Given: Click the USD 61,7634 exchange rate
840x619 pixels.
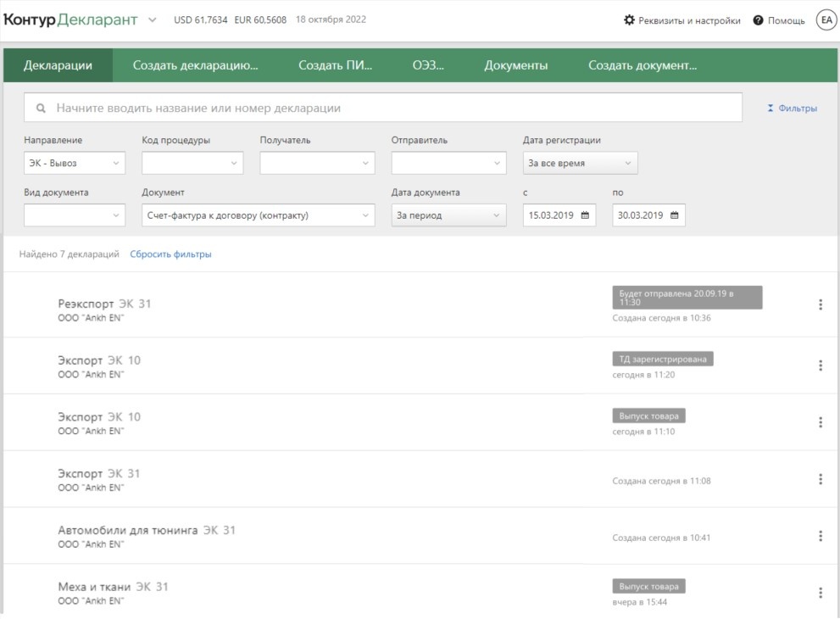Looking at the screenshot, I should tap(200, 20).
